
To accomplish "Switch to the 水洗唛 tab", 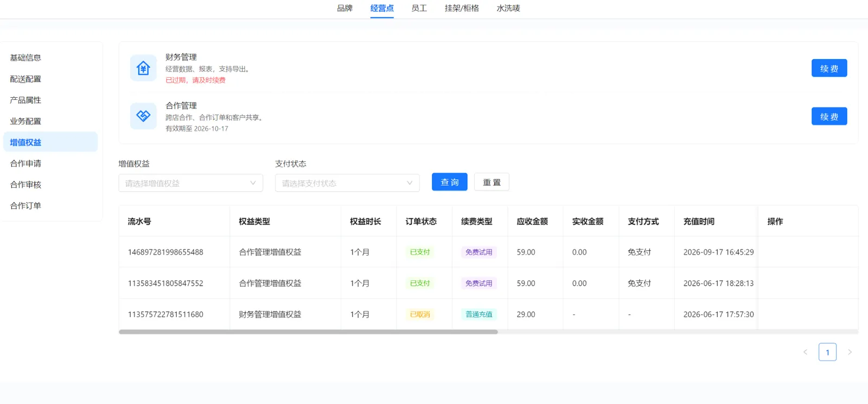I will [x=508, y=8].
